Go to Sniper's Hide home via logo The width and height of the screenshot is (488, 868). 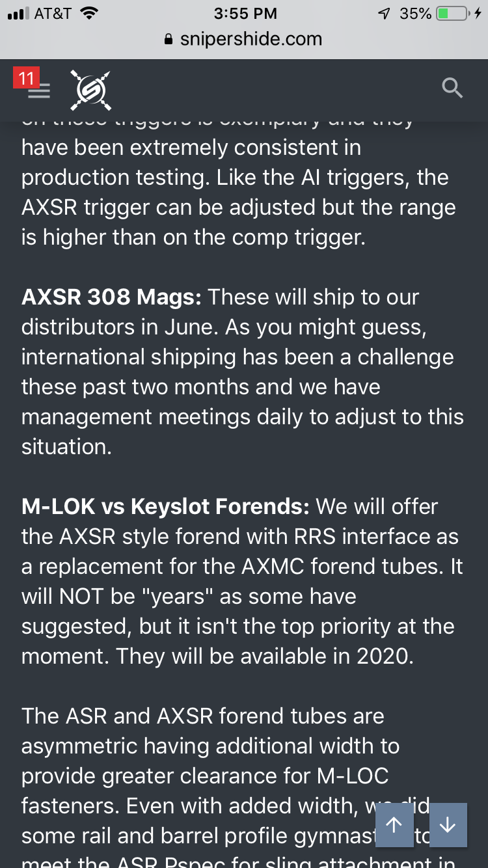point(90,89)
